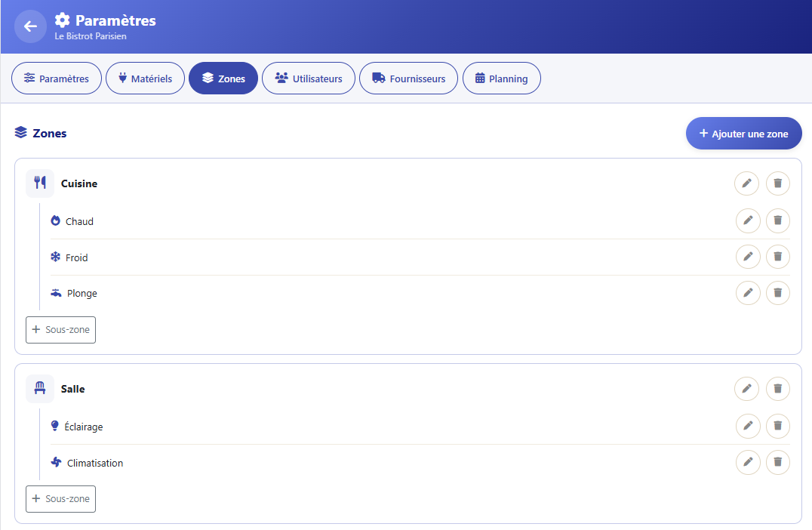Click the faucet icon next to Plonge
The image size is (812, 530).
tap(54, 292)
